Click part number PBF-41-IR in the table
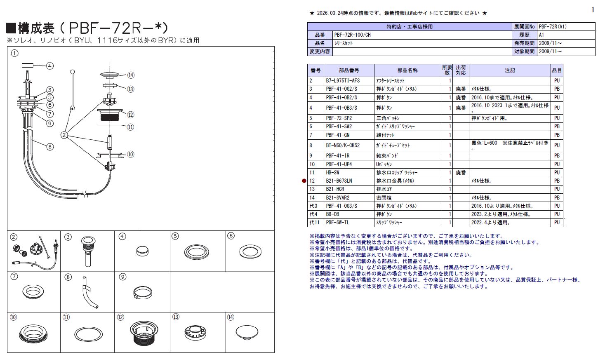 point(337,156)
